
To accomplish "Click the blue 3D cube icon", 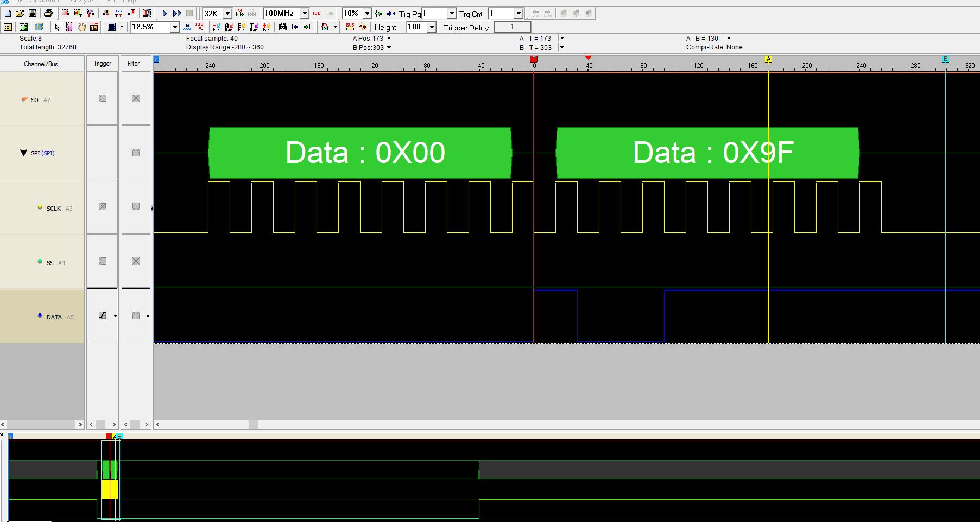I will tap(39, 27).
